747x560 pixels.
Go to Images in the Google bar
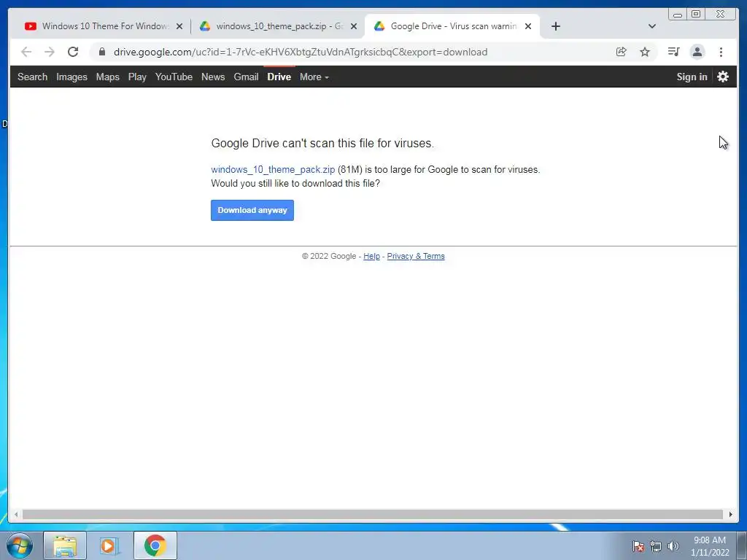pyautogui.click(x=71, y=77)
